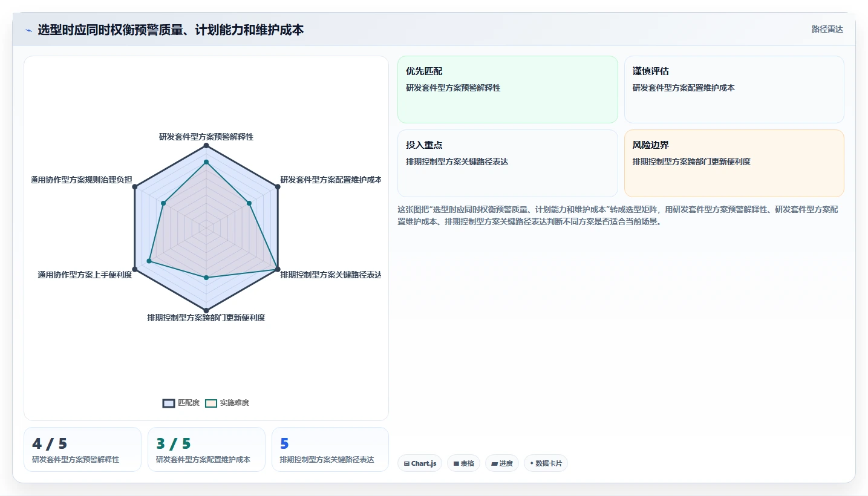868x496 pixels.
Task: Select the 3 / 5 stat card
Action: 206,449
